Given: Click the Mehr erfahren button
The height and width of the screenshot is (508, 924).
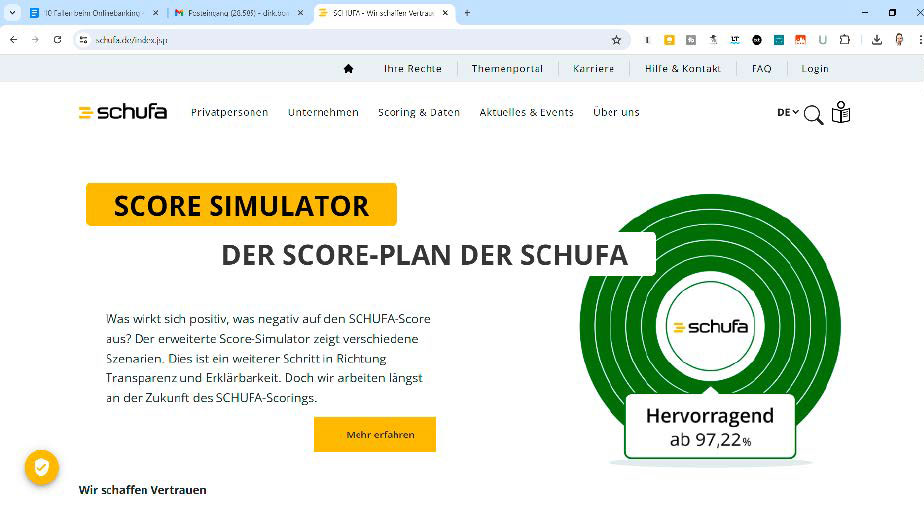Looking at the screenshot, I should pos(375,434).
